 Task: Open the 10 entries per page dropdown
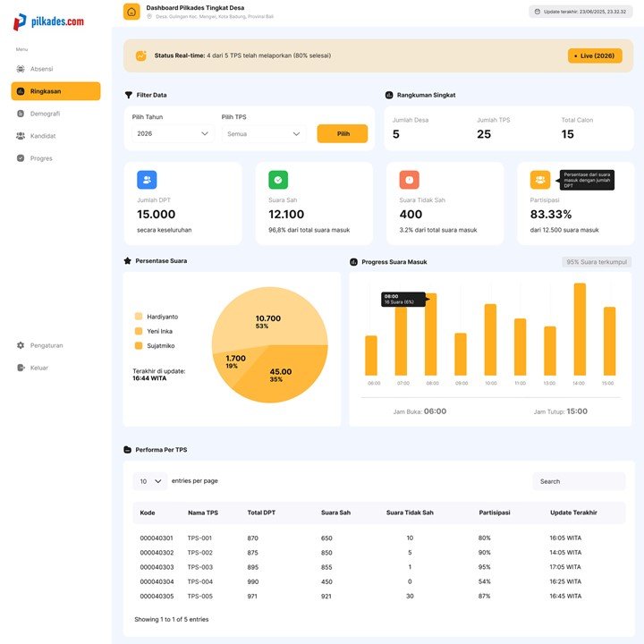coord(150,481)
